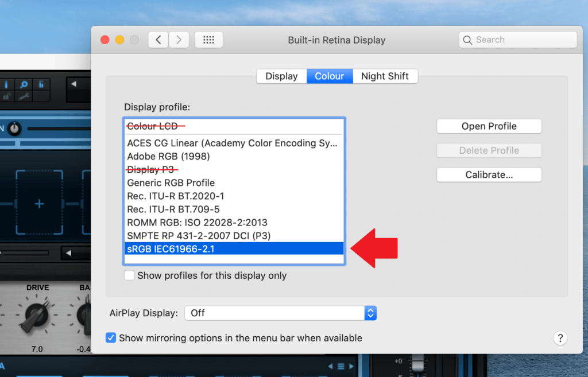
Task: Select ROMM RGB: ISO 22028-2:2013 profile
Action: [234, 223]
